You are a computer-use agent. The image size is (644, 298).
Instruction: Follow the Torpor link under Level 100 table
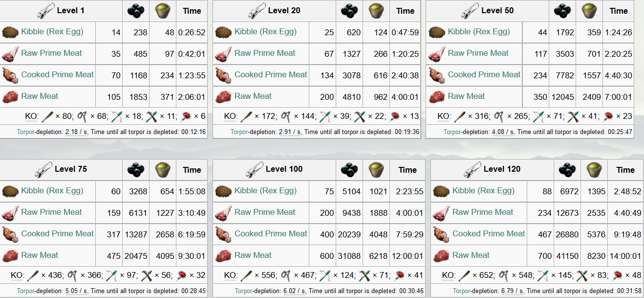pyautogui.click(x=244, y=291)
